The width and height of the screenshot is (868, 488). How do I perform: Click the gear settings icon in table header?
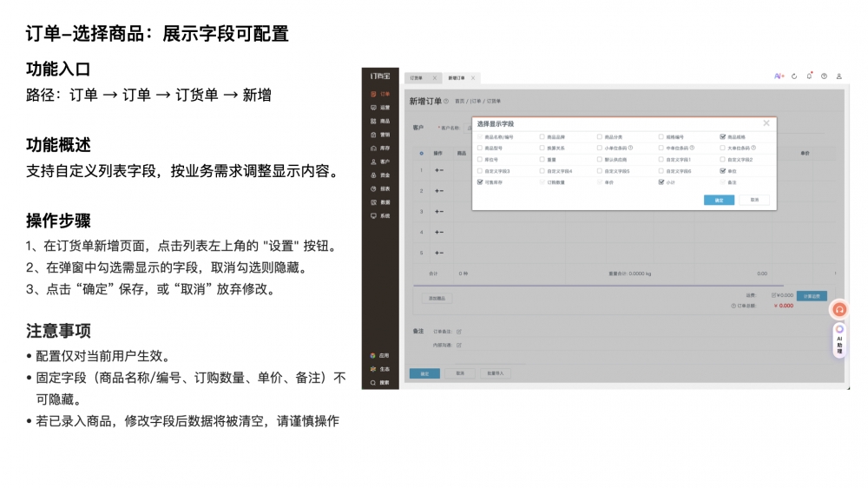pyautogui.click(x=421, y=153)
